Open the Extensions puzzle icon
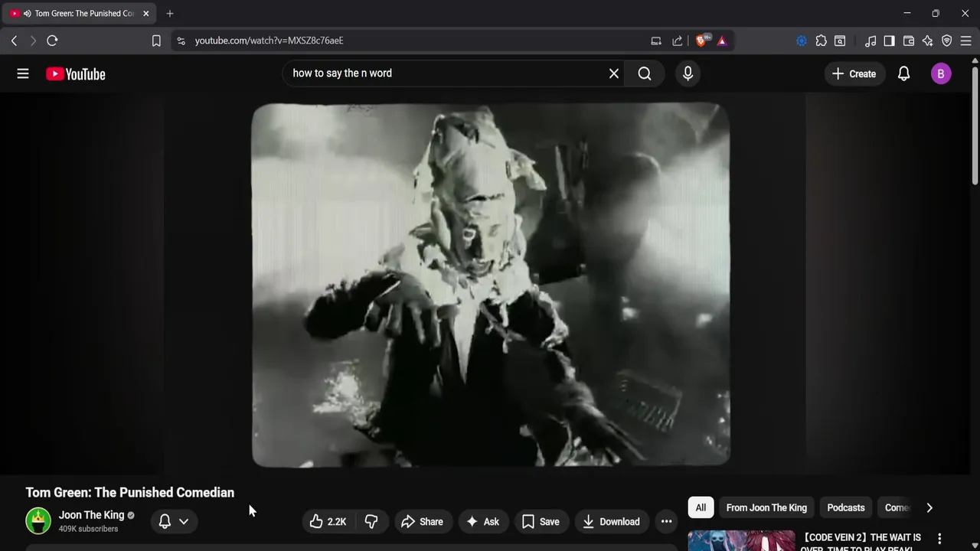980x551 pixels. (x=821, y=41)
